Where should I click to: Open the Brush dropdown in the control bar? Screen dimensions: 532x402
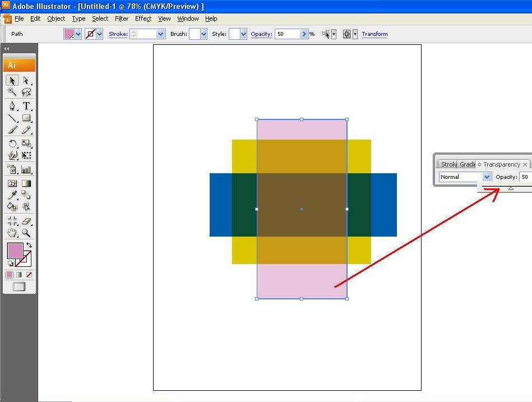(199, 34)
